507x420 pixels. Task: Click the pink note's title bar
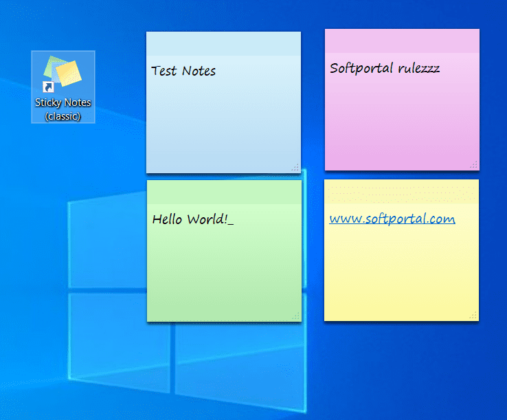tap(402, 41)
